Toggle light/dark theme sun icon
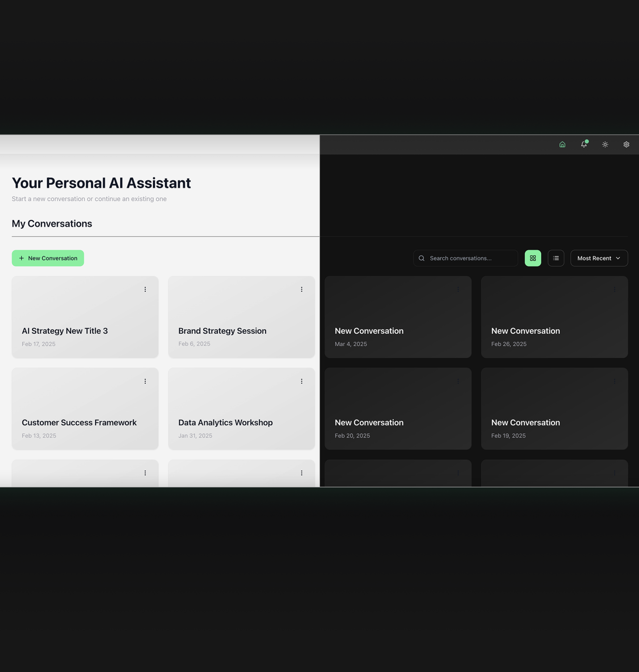The height and width of the screenshot is (672, 639). [605, 144]
